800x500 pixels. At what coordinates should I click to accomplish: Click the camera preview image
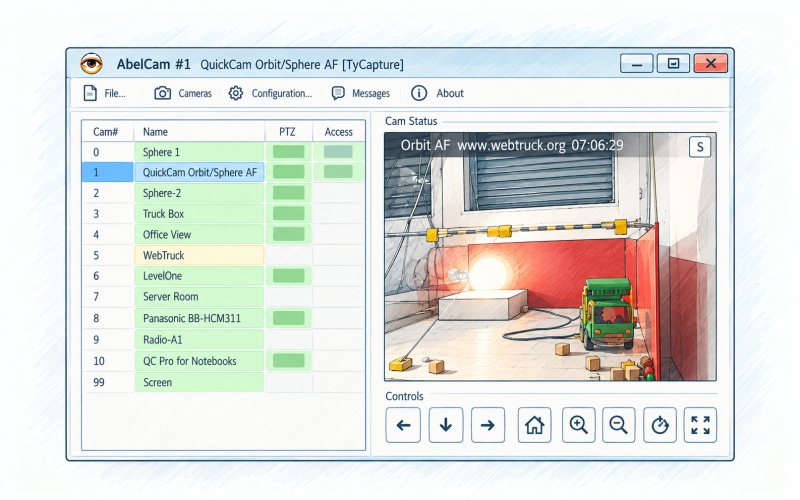click(550, 257)
